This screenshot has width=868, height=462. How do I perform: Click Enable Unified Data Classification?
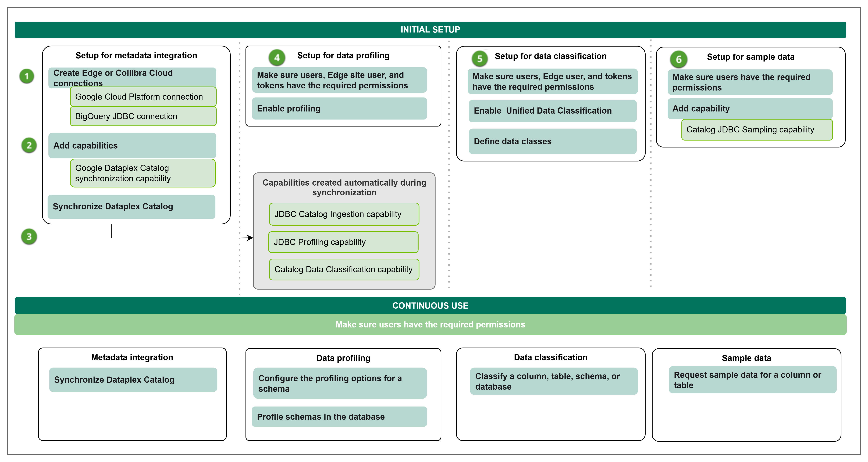click(x=552, y=111)
